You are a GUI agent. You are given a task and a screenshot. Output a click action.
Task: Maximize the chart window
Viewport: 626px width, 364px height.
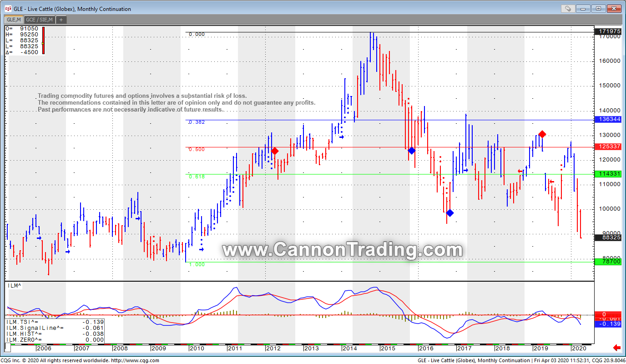coord(598,9)
